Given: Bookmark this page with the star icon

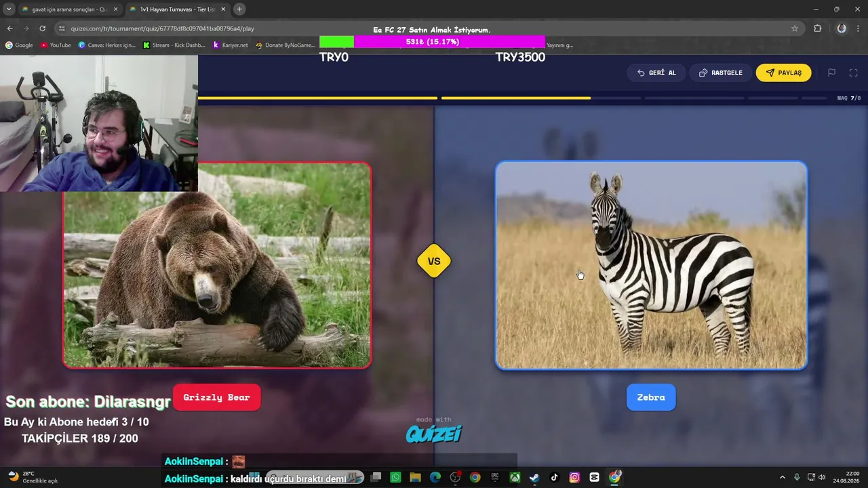Looking at the screenshot, I should 795,28.
